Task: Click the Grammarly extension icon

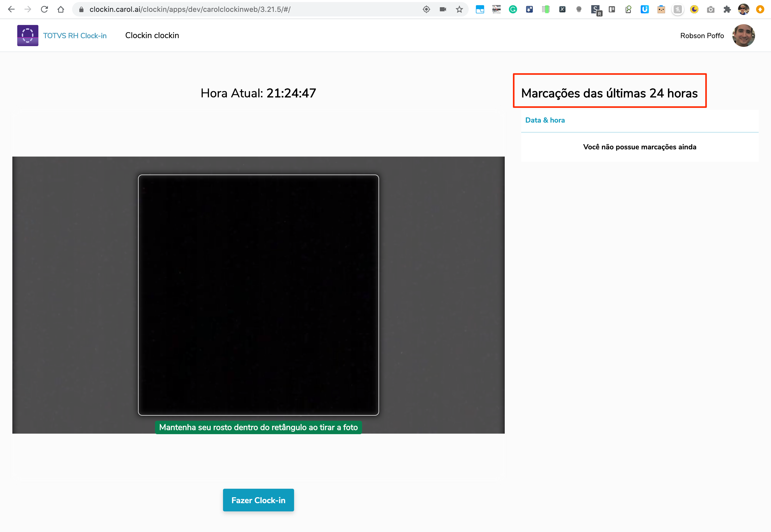Action: pos(513,9)
